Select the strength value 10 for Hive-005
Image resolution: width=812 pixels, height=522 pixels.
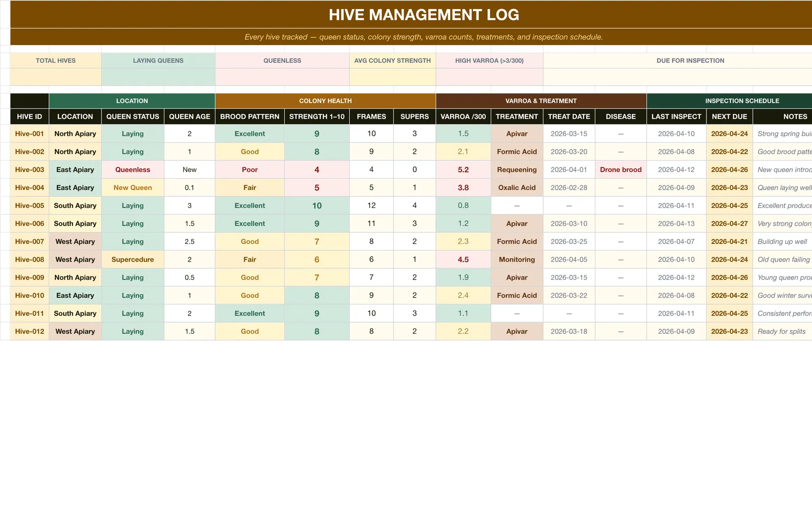[x=317, y=206]
